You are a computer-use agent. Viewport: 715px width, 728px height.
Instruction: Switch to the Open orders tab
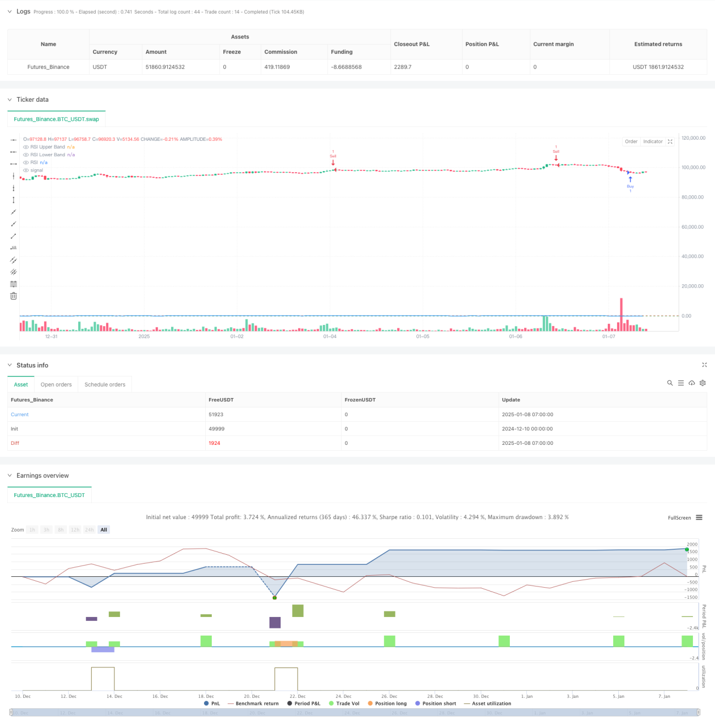[x=56, y=384]
